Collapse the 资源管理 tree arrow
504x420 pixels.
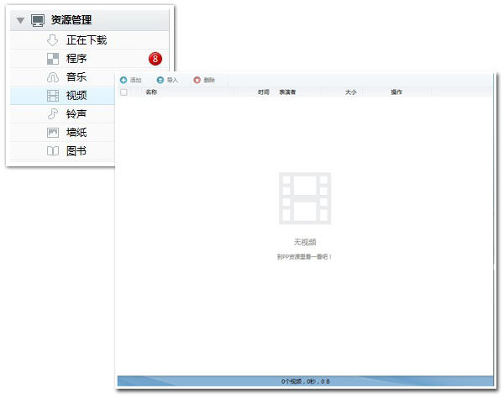pos(20,20)
